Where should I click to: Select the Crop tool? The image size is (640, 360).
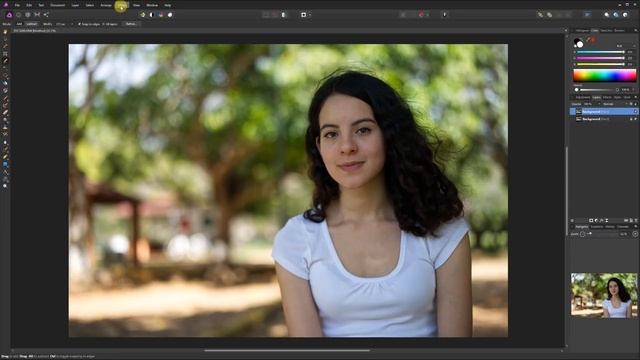5,53
